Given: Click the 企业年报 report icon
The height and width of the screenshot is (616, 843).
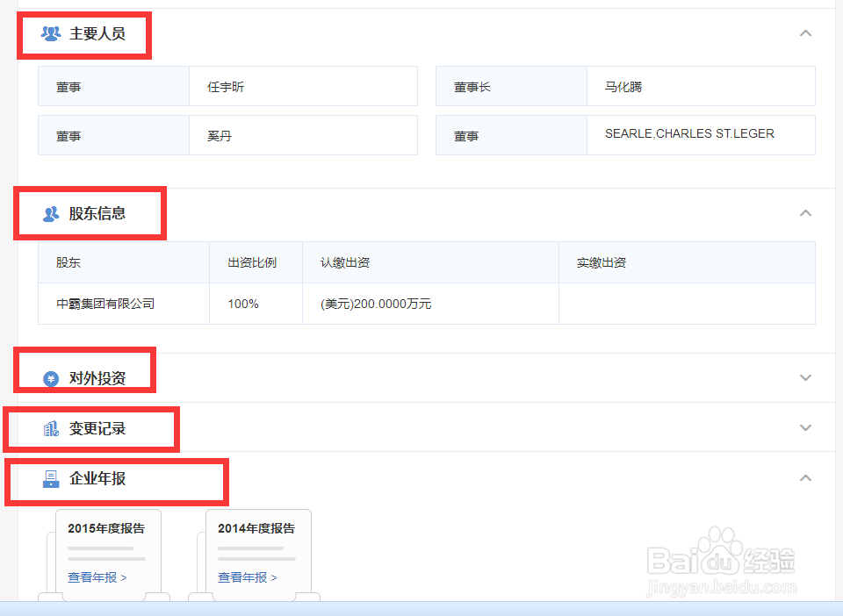Looking at the screenshot, I should (x=49, y=479).
